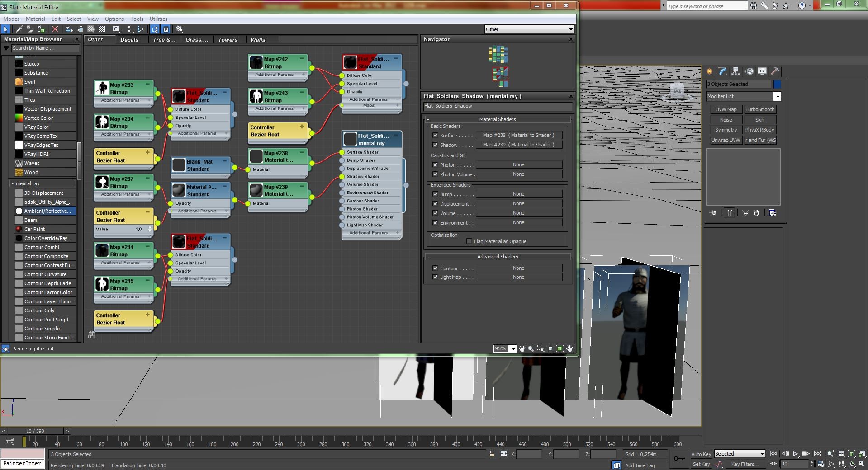Open the Hierarchy command panel tab
This screenshot has width=868, height=470.
click(x=736, y=71)
